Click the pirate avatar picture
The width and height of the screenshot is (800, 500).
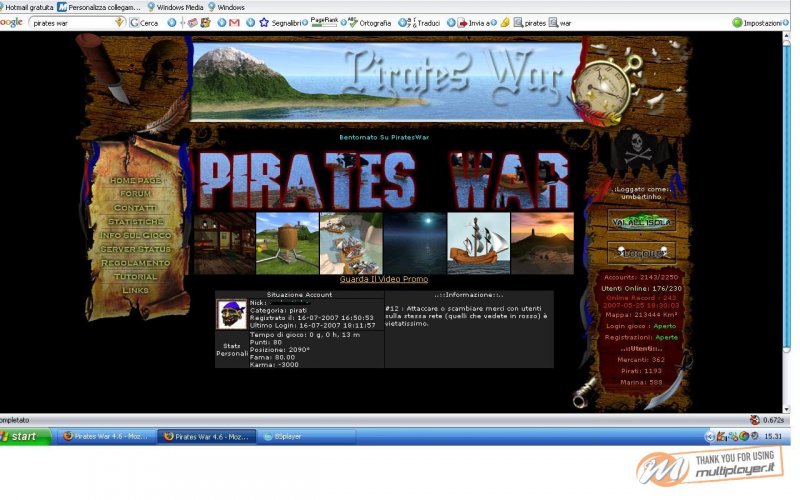[231, 314]
